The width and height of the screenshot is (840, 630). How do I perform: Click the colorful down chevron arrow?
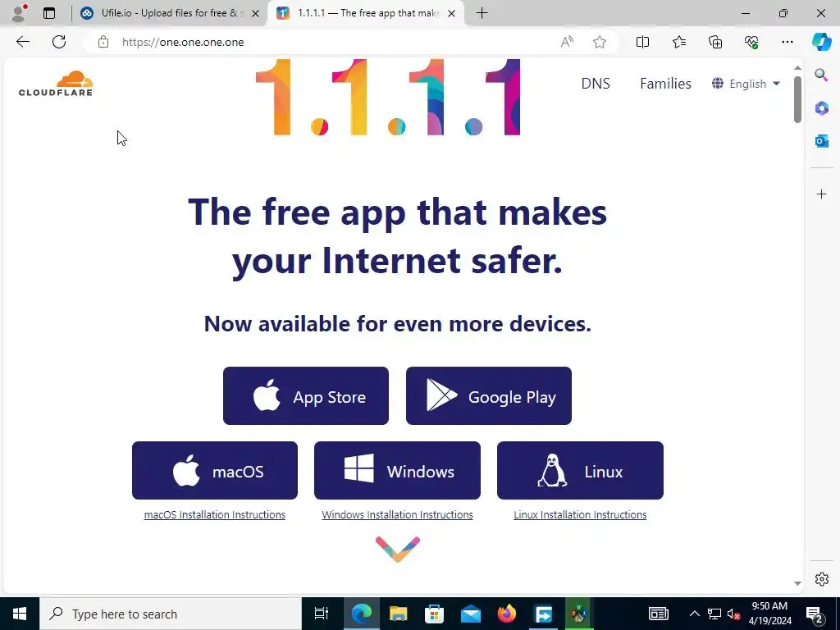(398, 549)
